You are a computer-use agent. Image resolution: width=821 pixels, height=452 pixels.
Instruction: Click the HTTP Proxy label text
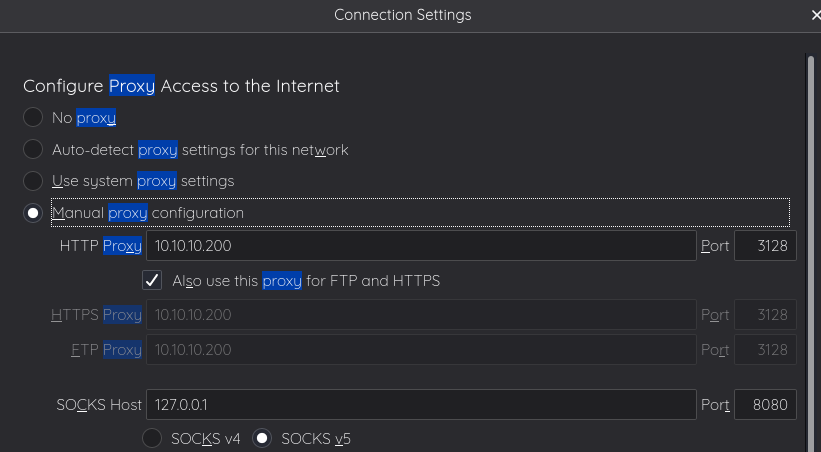pyautogui.click(x=100, y=246)
